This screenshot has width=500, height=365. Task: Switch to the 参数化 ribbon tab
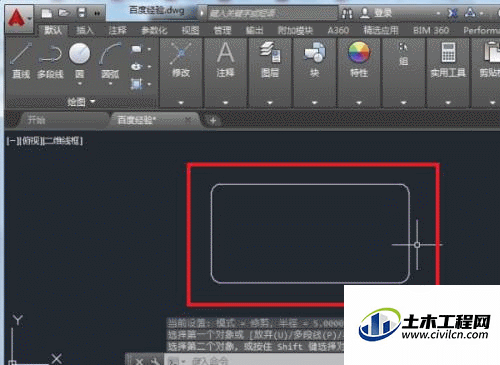[154, 31]
